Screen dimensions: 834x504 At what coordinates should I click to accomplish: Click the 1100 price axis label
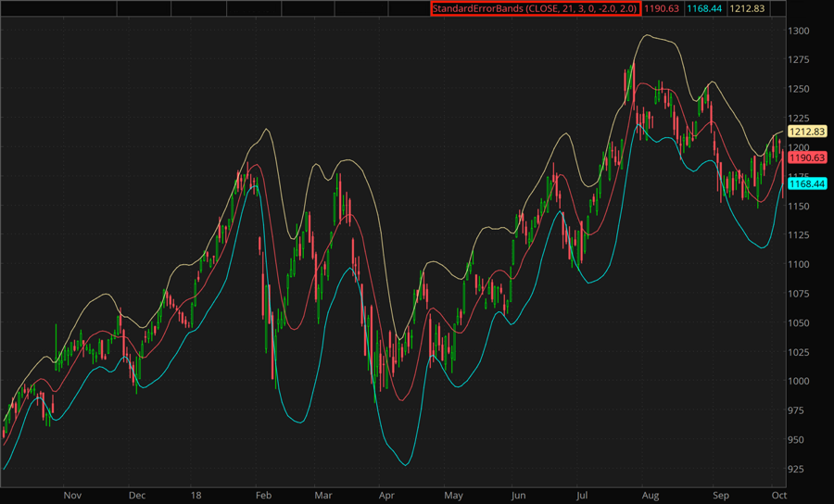tap(799, 264)
